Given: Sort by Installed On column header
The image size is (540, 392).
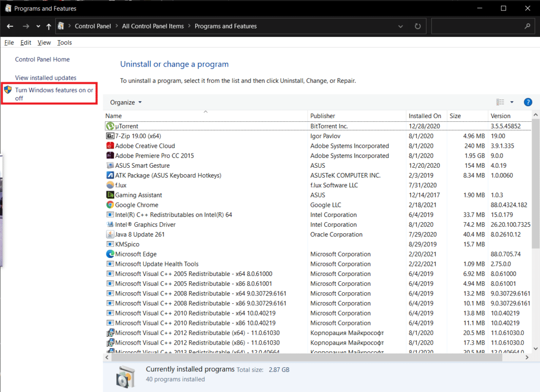Looking at the screenshot, I should 426,116.
